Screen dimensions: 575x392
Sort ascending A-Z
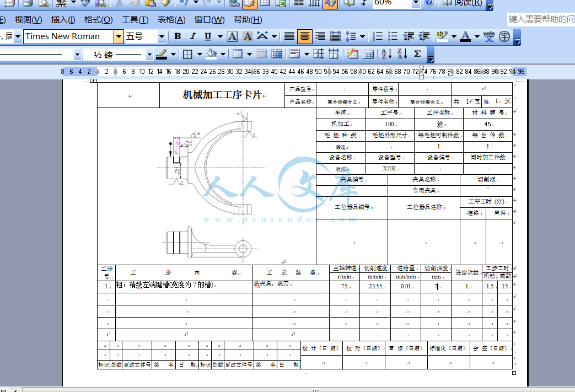pos(386,54)
